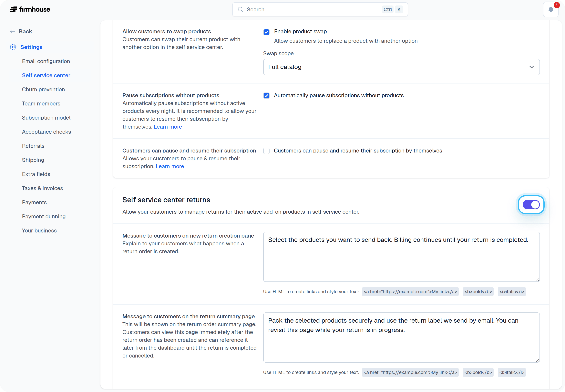This screenshot has width=565, height=392.
Task: Click the italic HTML example under summary message
Action: (512, 372)
